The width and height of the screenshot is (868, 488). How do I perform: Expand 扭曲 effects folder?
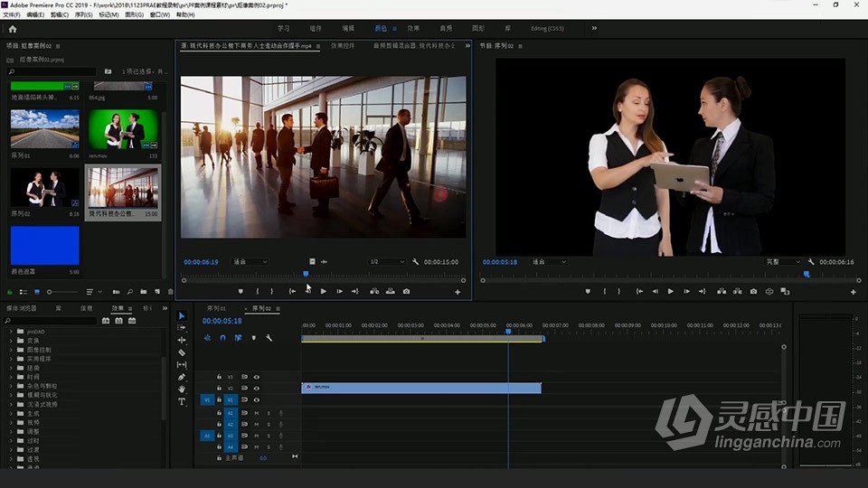pyautogui.click(x=11, y=368)
